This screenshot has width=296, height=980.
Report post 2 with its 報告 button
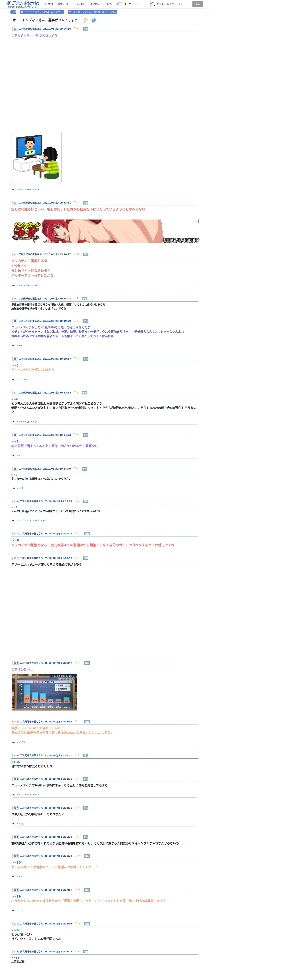tap(86, 203)
